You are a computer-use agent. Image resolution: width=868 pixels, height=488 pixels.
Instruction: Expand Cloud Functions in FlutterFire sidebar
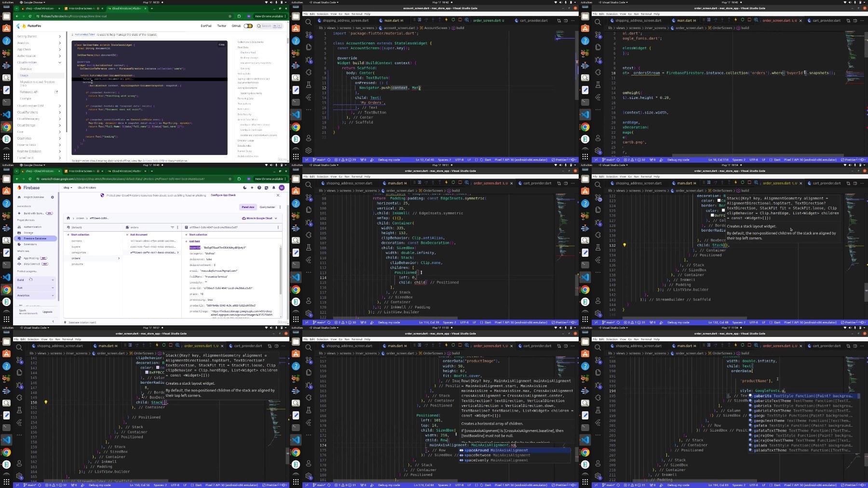tap(60, 112)
